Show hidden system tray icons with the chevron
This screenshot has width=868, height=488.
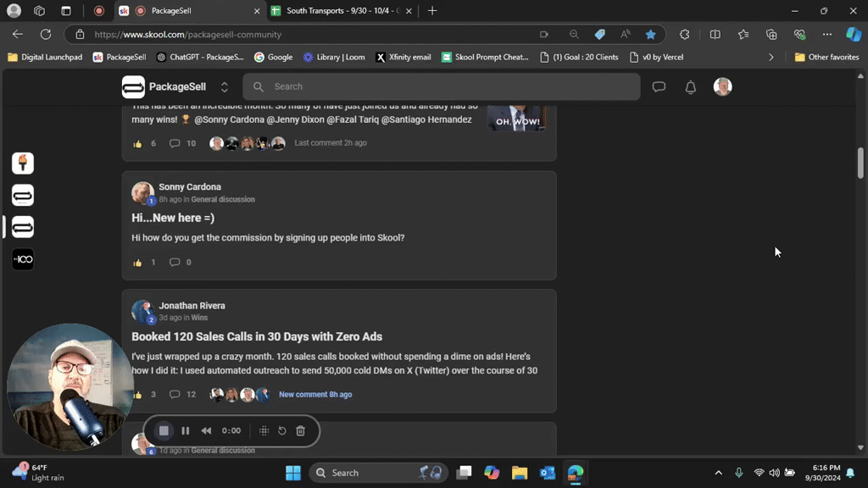tap(718, 472)
